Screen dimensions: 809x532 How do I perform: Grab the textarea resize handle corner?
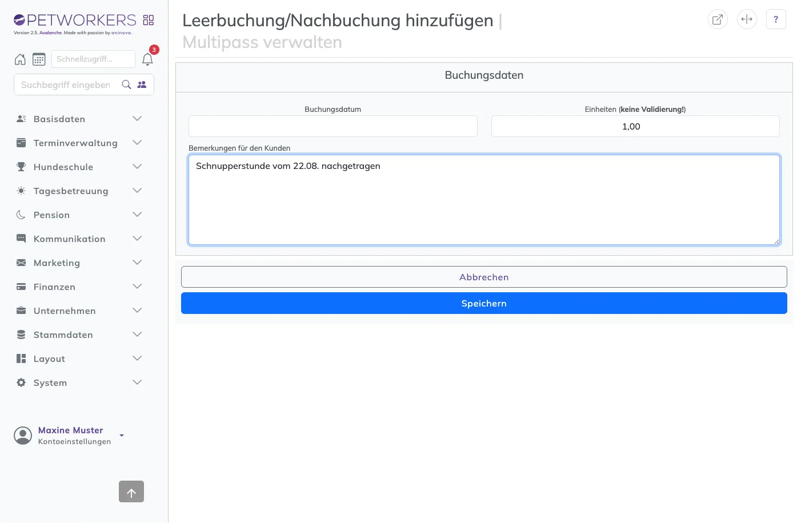click(776, 241)
